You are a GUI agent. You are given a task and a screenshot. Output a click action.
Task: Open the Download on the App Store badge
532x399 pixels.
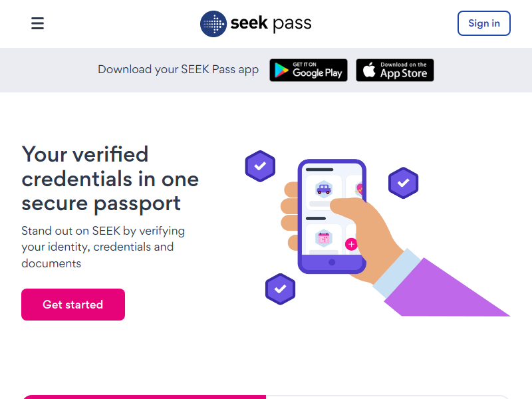395,70
